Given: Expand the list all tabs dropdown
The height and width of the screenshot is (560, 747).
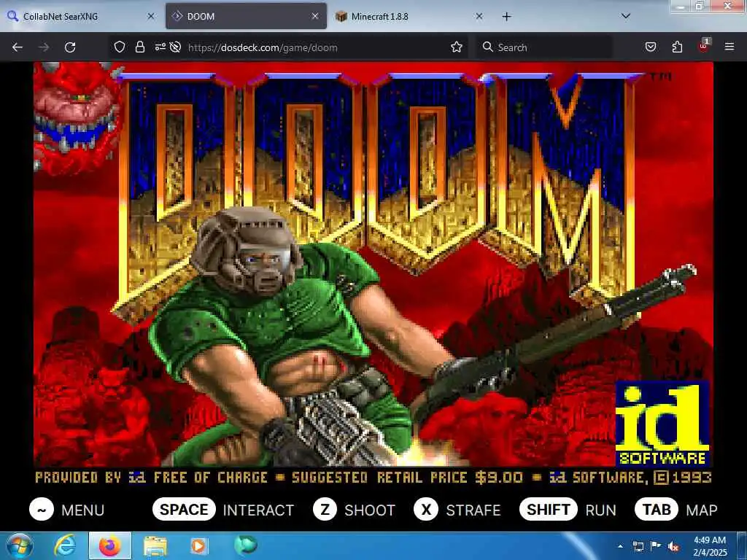Looking at the screenshot, I should (x=626, y=16).
